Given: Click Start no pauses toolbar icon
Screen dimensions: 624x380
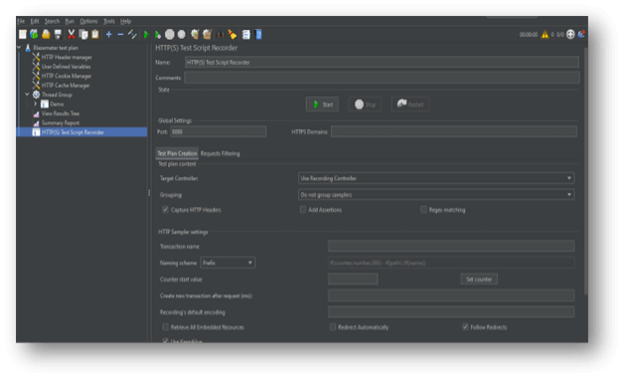Looking at the screenshot, I should (158, 35).
